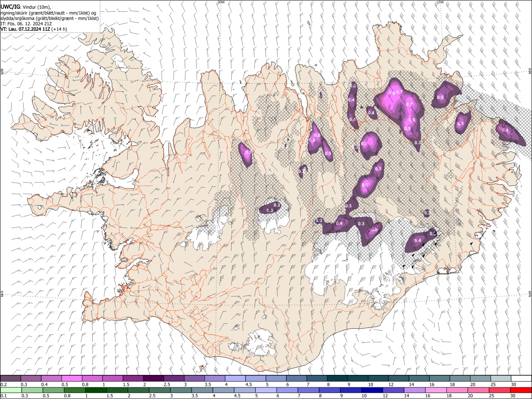
Task: Click the 0.1 number under the rain legend
Action: (x=3, y=396)
